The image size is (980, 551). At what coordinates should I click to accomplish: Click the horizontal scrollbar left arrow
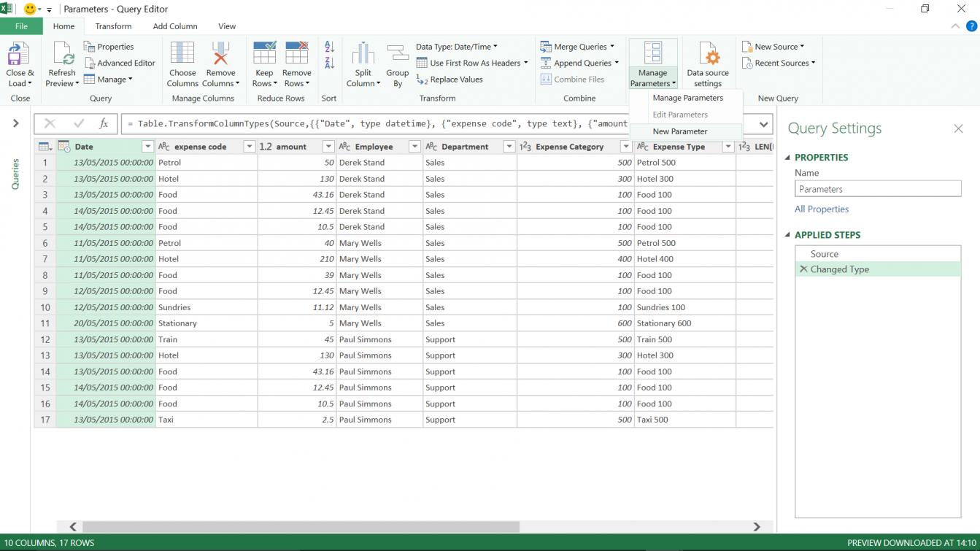pos(72,527)
